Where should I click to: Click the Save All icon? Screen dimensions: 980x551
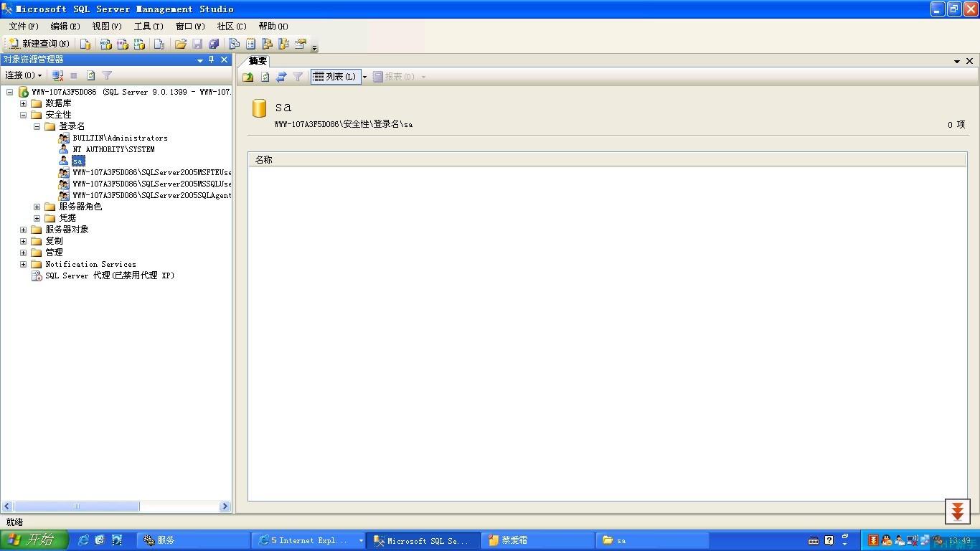(x=214, y=44)
